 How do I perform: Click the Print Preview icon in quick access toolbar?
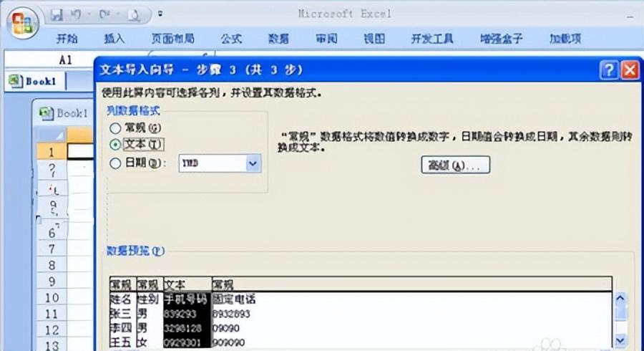pos(135,15)
